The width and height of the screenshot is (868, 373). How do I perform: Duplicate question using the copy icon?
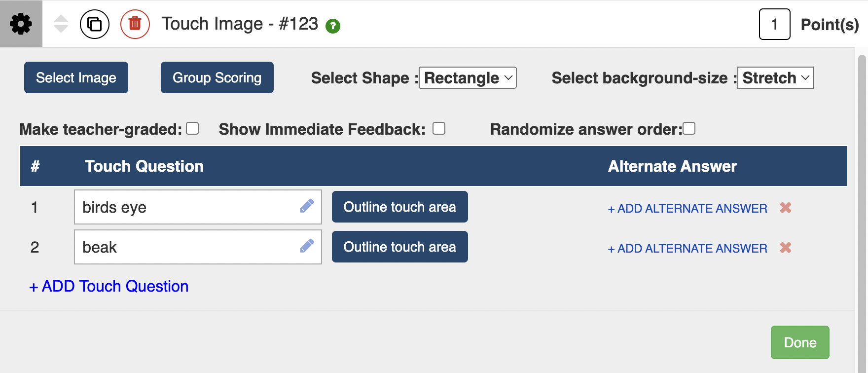click(94, 24)
